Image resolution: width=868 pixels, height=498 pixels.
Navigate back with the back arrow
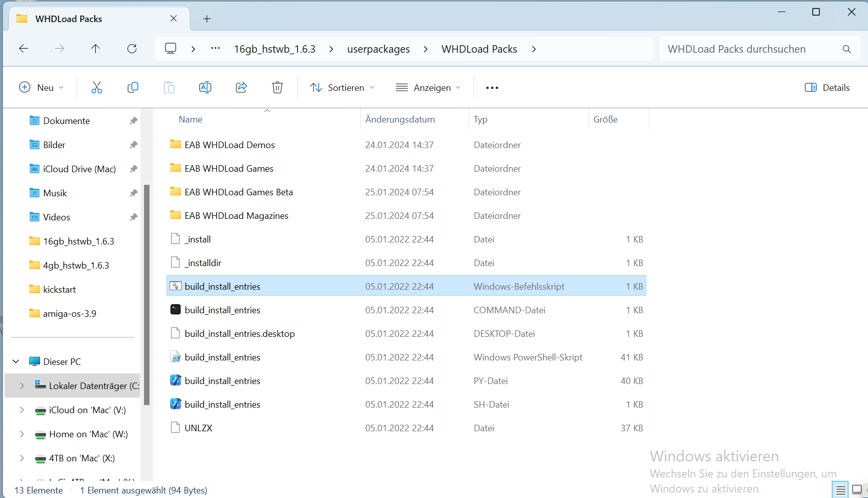pyautogui.click(x=24, y=49)
